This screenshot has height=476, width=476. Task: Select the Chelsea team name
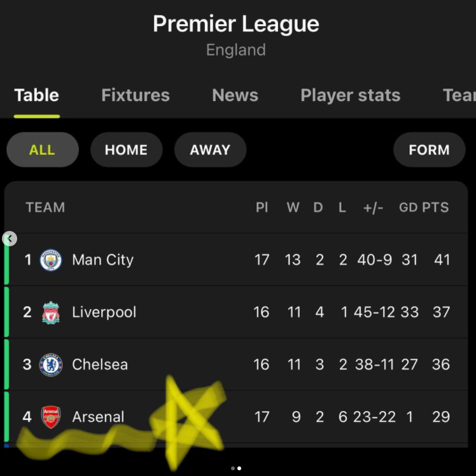click(100, 365)
